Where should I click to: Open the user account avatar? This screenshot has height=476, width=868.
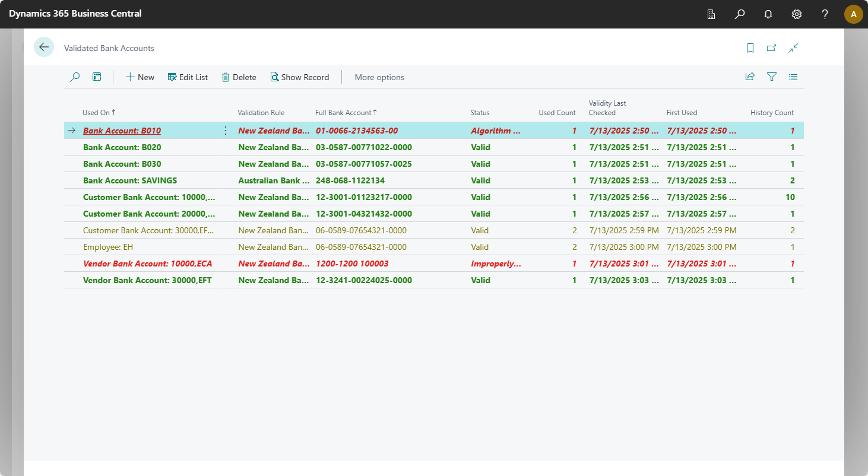point(854,14)
